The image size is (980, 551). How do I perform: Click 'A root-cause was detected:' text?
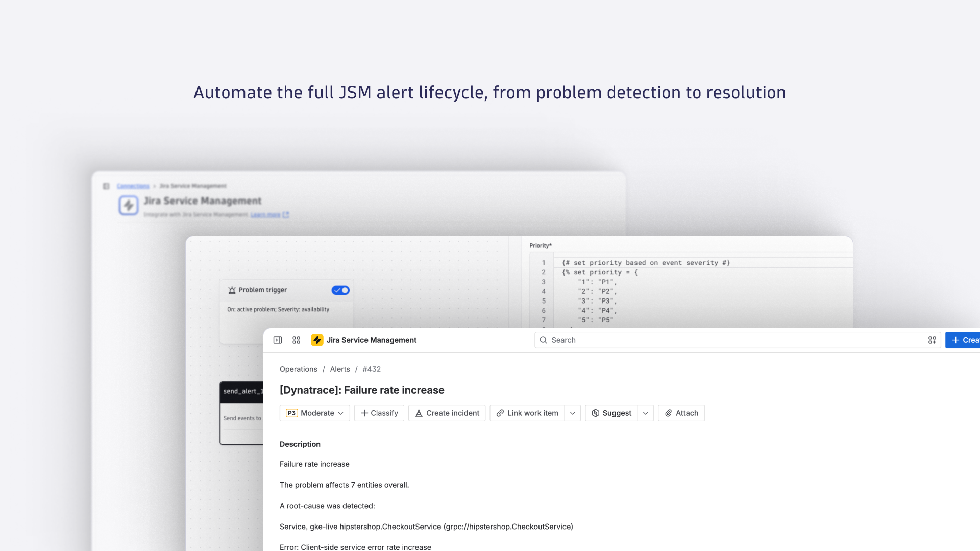[327, 506]
